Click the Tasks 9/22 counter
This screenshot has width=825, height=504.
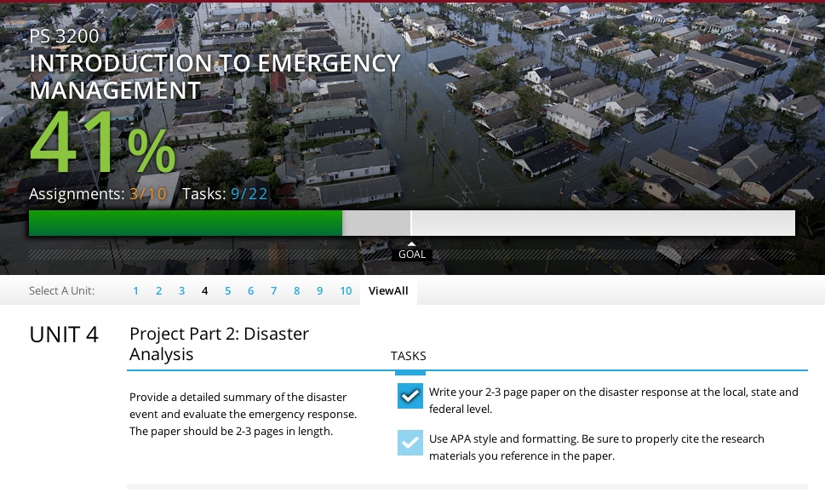(225, 194)
